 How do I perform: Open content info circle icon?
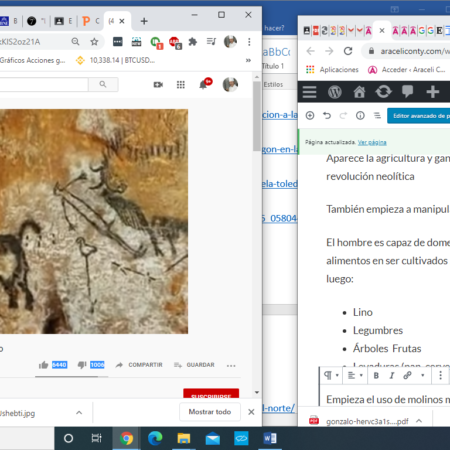[x=360, y=116]
